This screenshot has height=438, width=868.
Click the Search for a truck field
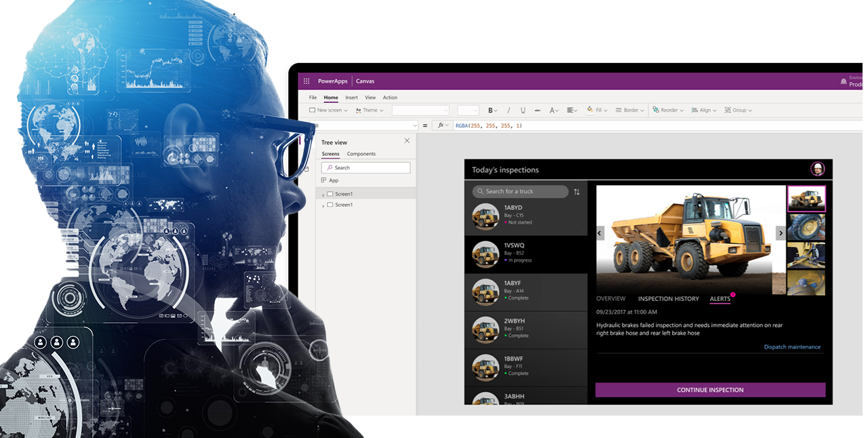coord(520,191)
